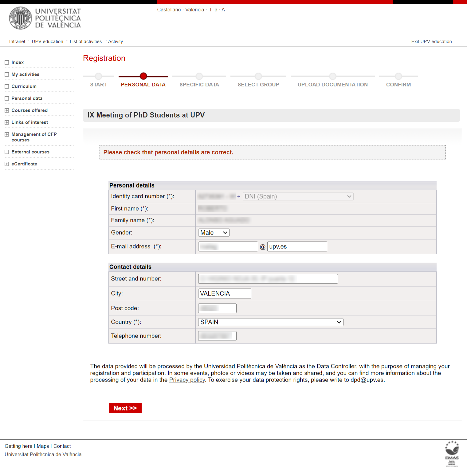Select the CONFIRM step circle
Viewport: 467px width, 476px height.
[398, 76]
